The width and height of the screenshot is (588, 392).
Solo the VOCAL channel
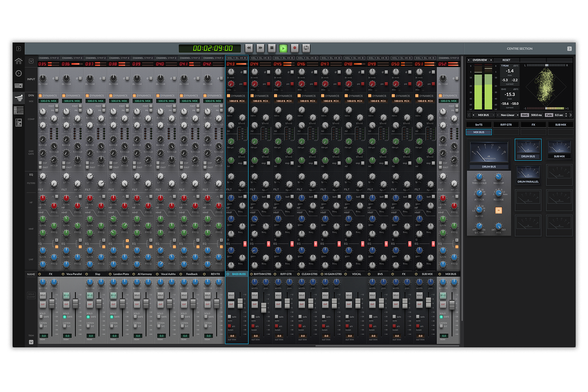[348, 296]
